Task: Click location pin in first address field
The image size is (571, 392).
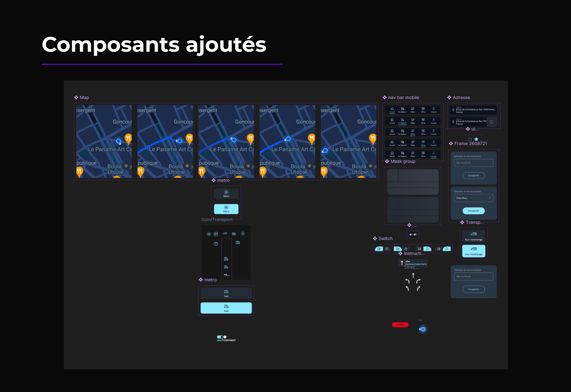Action: tap(453, 110)
